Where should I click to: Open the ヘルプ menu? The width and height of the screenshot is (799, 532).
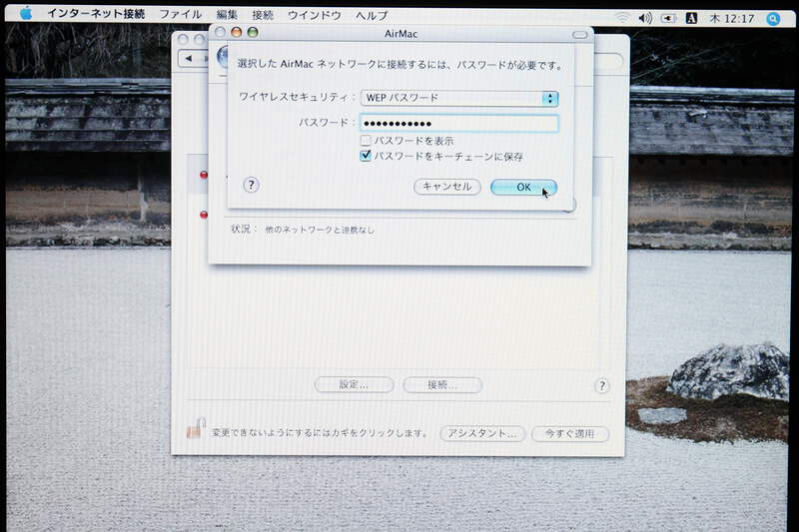(x=372, y=16)
